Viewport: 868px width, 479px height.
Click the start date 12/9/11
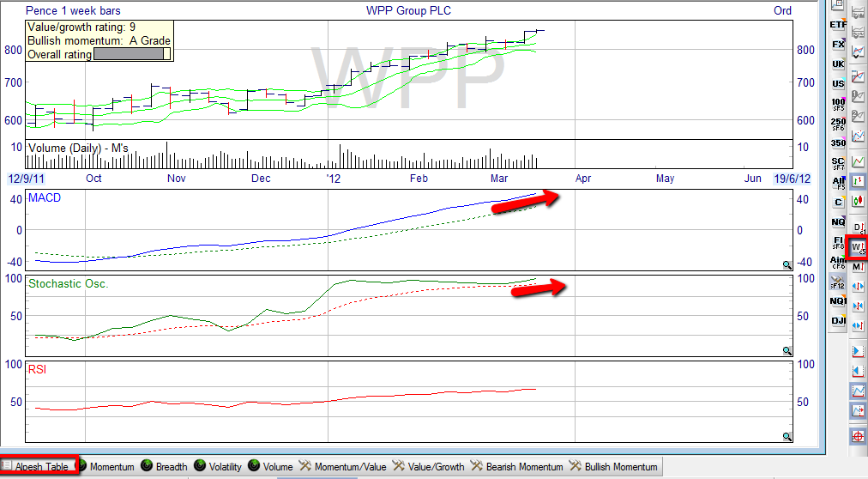tap(26, 179)
